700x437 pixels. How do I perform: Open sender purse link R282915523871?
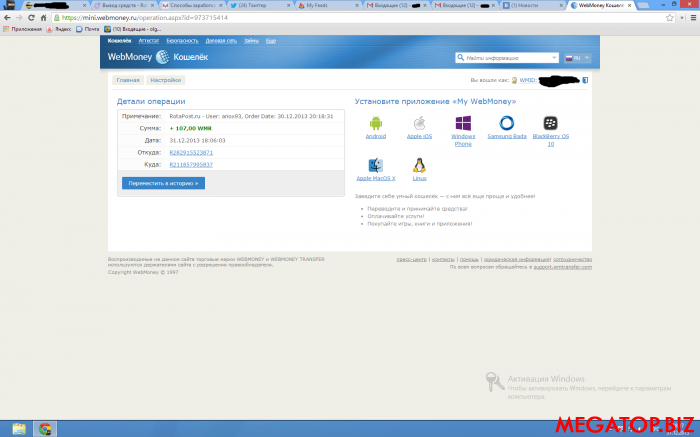pos(191,153)
